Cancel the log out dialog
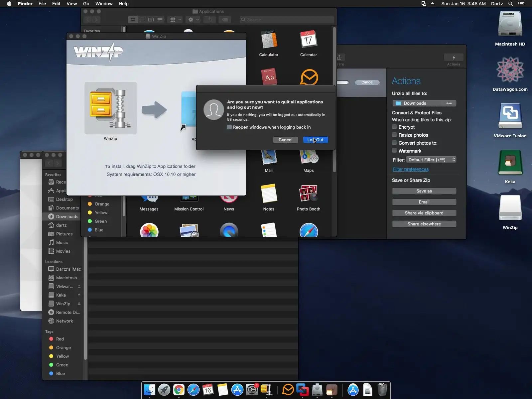Viewport: 532px width, 399px height. pos(285,140)
